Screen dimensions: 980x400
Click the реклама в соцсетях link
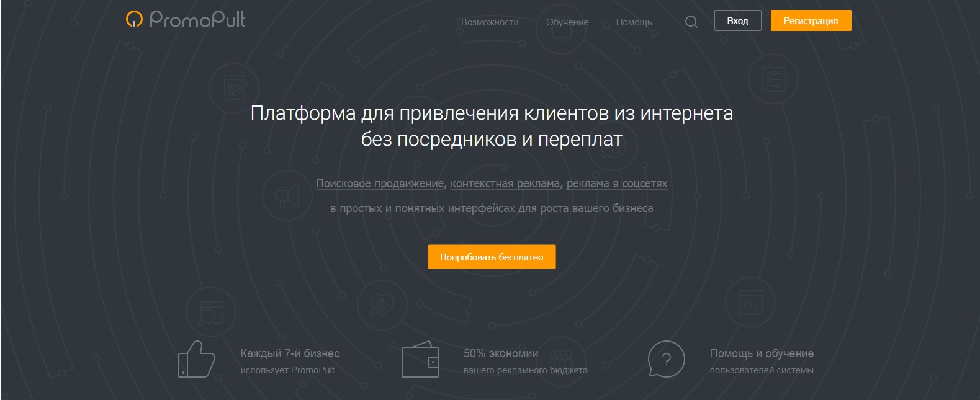[x=616, y=184]
